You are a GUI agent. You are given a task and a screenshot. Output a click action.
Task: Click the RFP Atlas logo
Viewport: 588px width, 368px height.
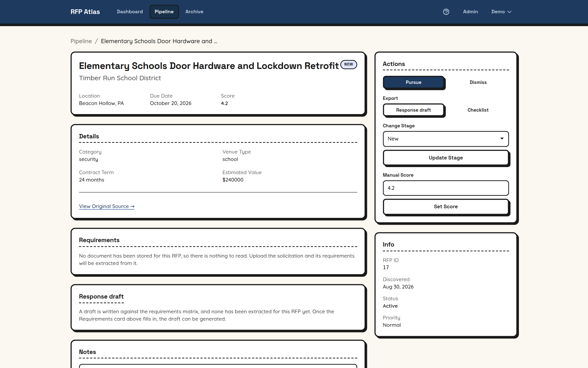(85, 12)
